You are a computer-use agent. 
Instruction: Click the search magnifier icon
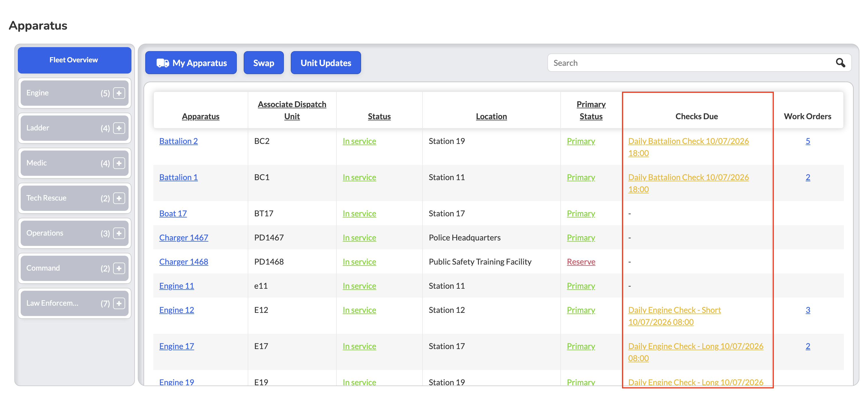click(840, 63)
